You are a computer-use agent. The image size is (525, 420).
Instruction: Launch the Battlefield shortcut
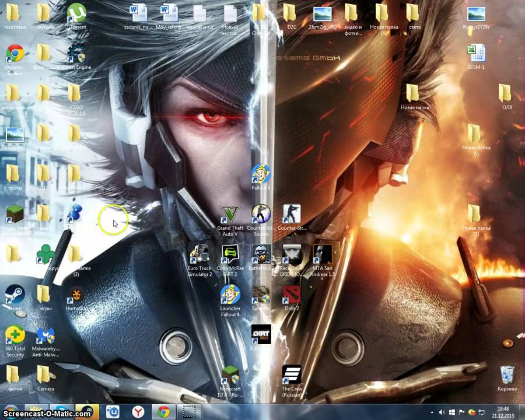261,258
